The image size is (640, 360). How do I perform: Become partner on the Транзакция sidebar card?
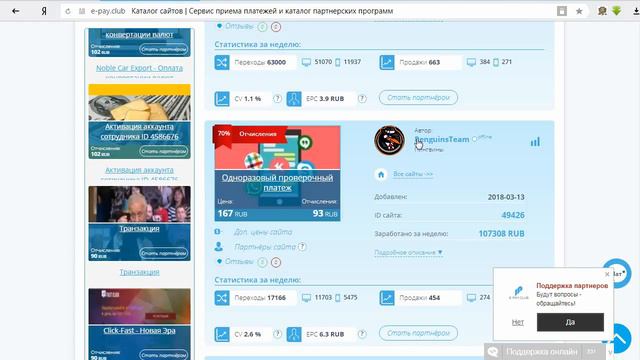(x=164, y=253)
